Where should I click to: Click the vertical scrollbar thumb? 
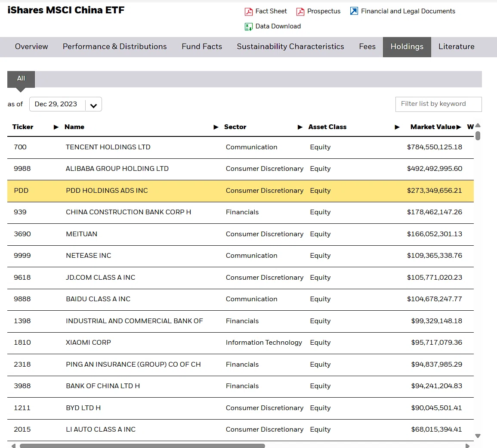coord(478,136)
